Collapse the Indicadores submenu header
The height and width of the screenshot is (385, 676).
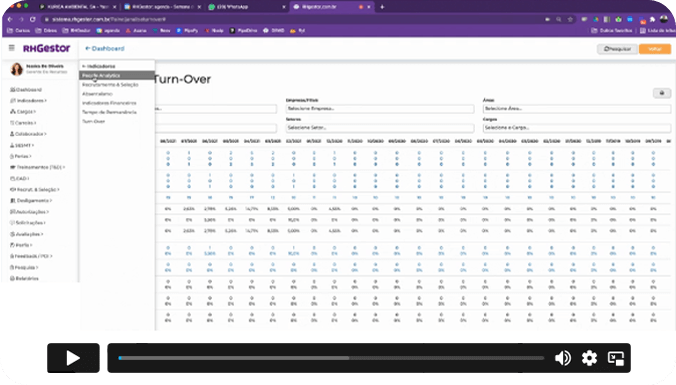(x=99, y=66)
